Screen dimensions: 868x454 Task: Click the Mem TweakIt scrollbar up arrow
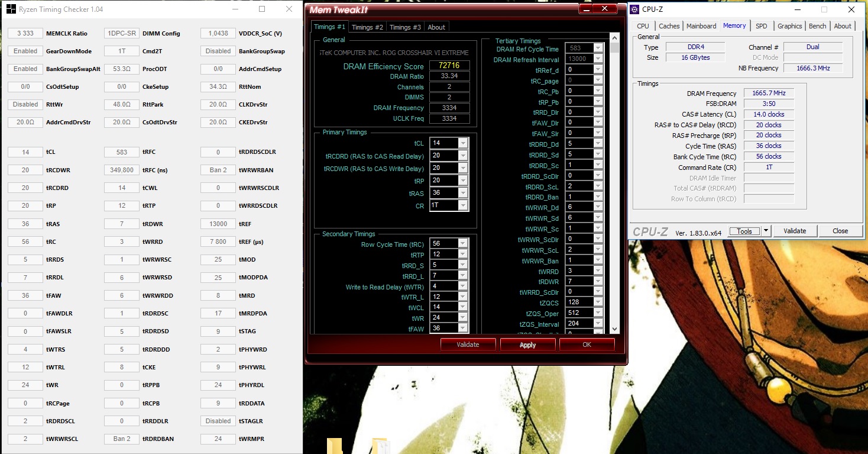615,38
